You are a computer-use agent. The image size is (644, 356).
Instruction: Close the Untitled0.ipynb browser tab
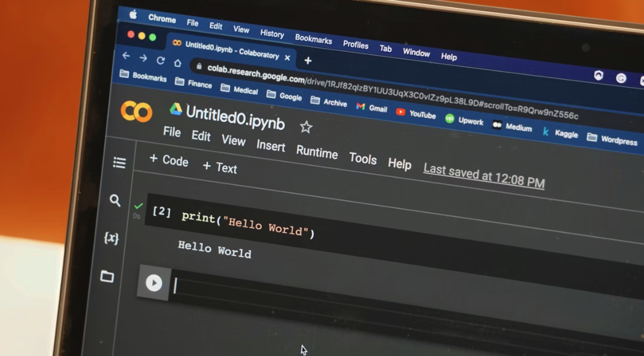coord(287,58)
